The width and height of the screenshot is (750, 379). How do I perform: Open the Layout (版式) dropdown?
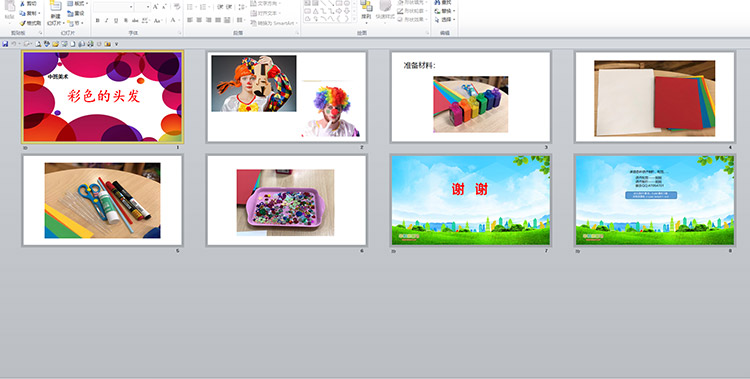click(78, 4)
